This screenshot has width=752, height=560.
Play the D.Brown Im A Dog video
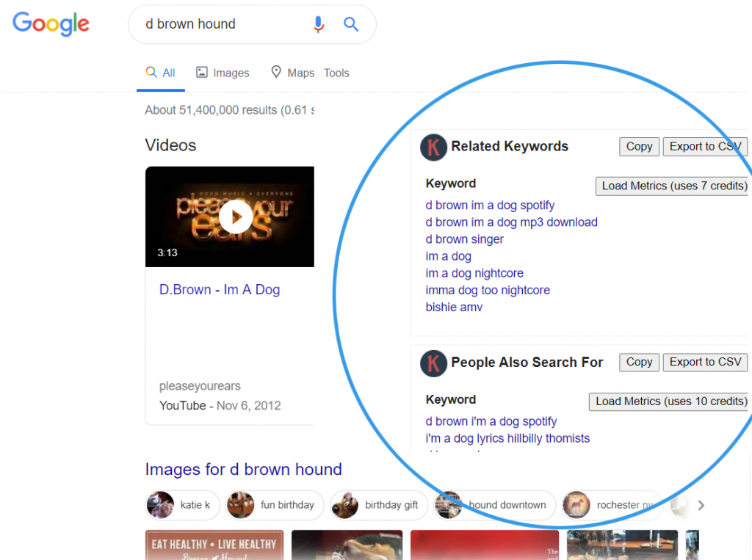pos(236,217)
